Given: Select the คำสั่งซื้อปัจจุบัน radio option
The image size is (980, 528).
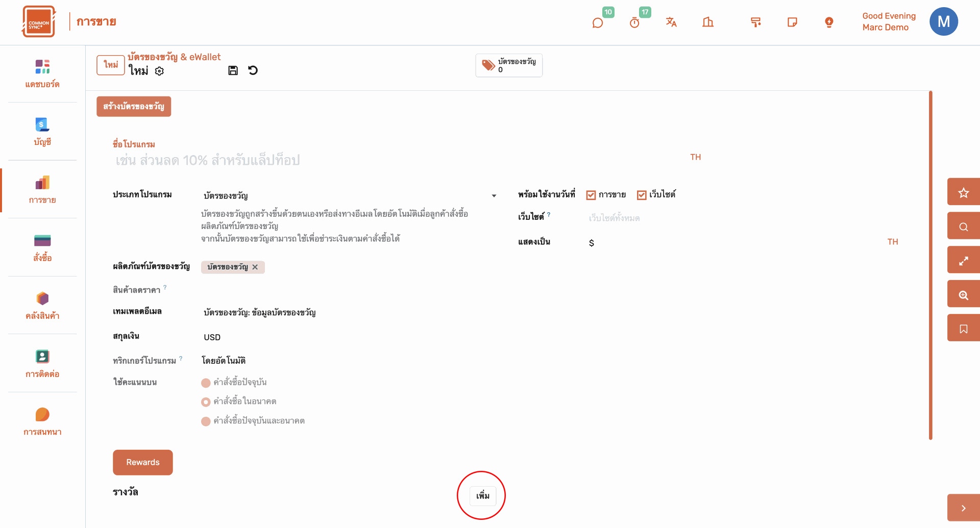Looking at the screenshot, I should click(206, 383).
